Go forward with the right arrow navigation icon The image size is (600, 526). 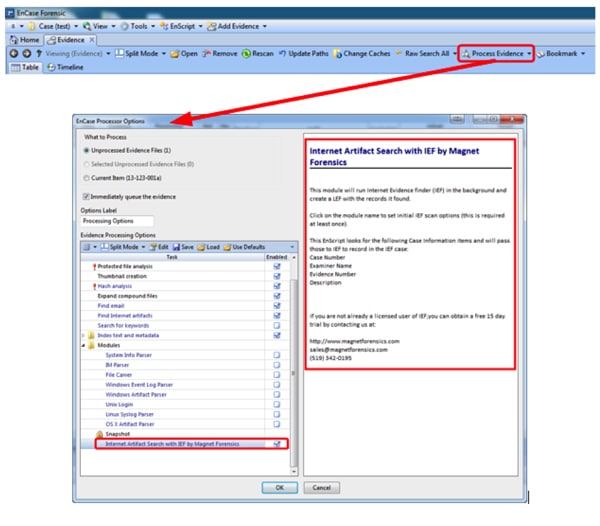point(26,54)
